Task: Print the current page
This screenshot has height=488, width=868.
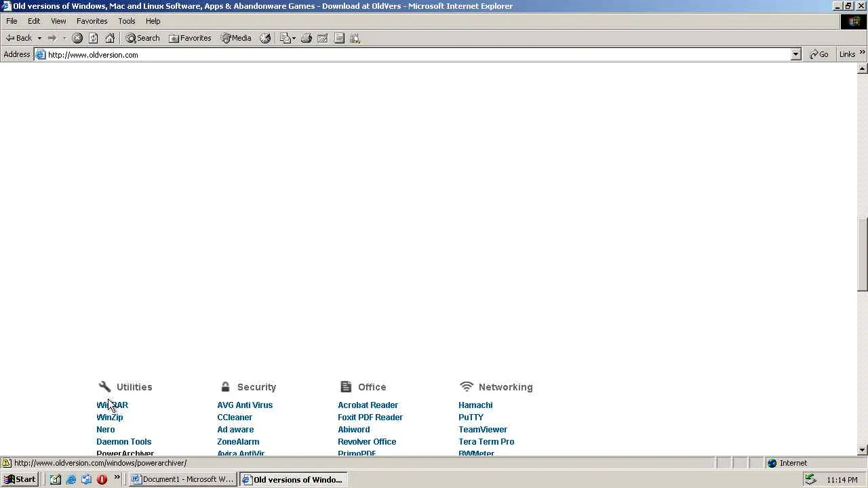Action: click(307, 38)
